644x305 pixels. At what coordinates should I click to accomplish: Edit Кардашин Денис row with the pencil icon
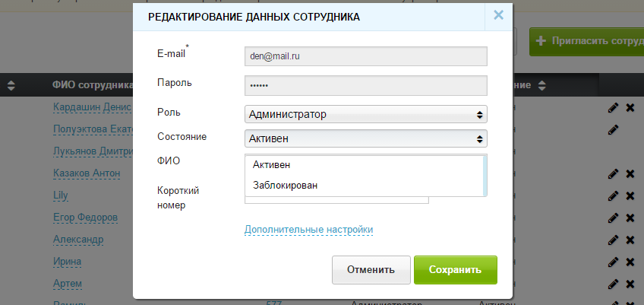pyautogui.click(x=613, y=108)
